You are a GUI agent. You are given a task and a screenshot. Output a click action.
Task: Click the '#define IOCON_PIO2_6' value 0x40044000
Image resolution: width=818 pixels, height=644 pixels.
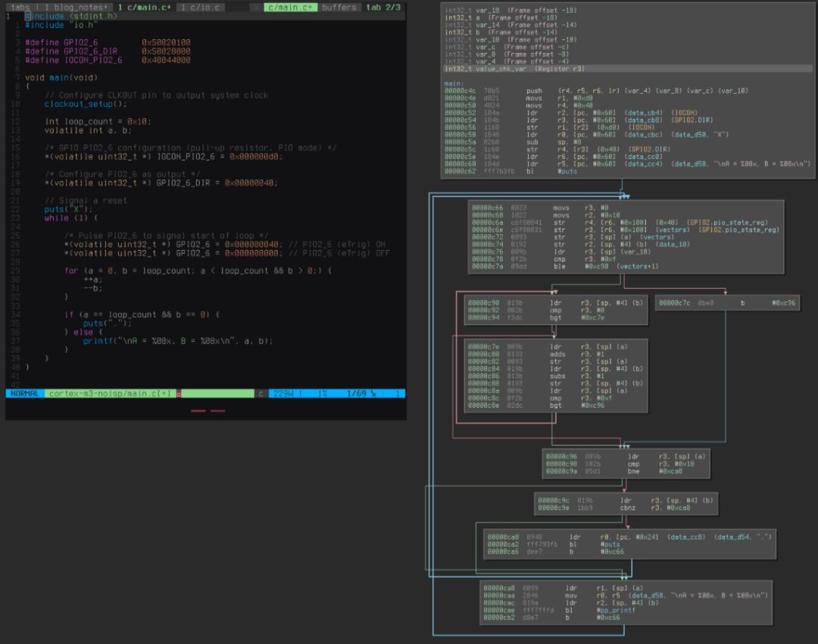click(166, 60)
